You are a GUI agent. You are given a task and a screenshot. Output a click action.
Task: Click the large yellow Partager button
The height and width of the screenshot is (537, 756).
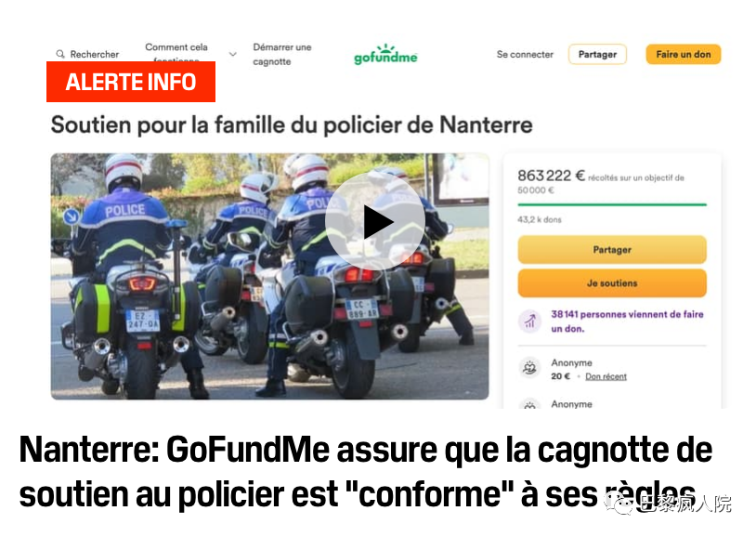point(612,249)
